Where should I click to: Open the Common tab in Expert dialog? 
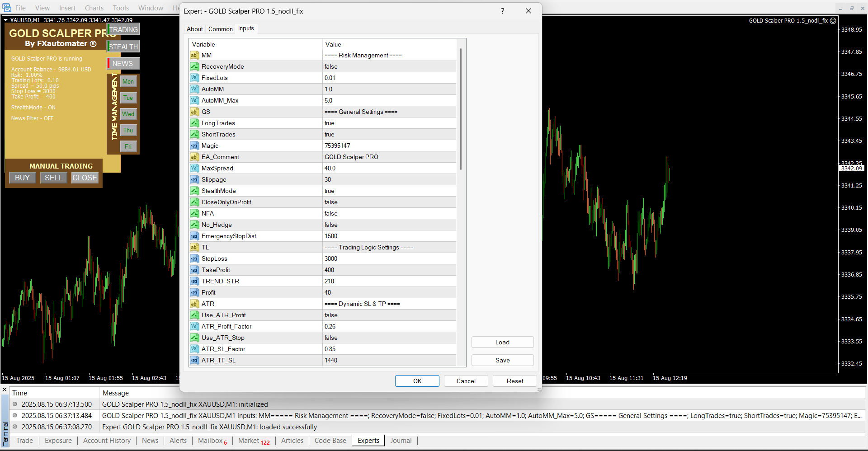(220, 29)
